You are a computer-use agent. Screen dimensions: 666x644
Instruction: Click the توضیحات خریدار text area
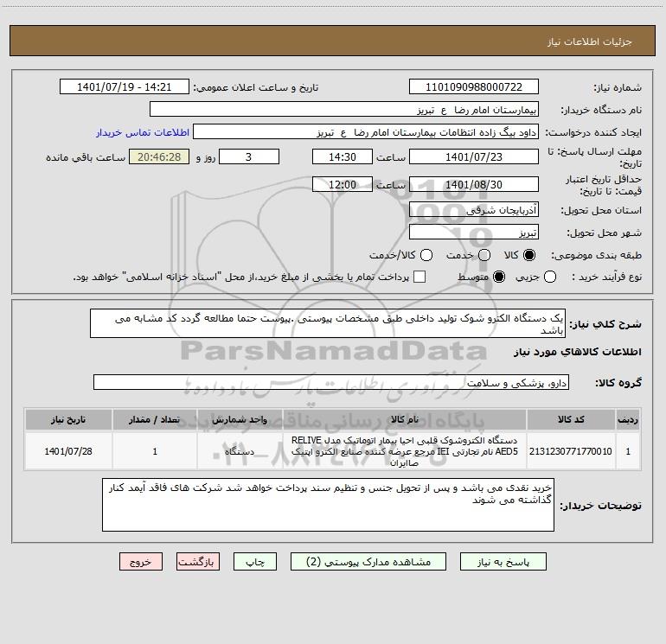[328, 505]
